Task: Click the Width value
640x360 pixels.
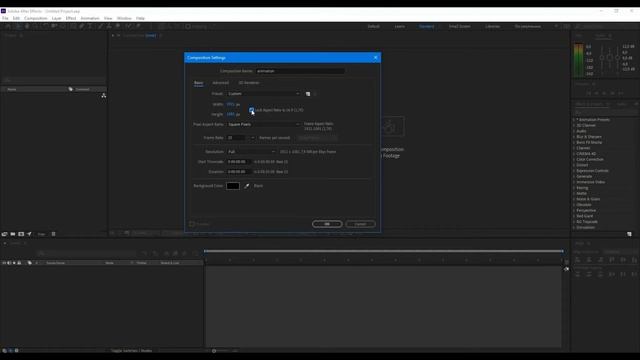Action: click(x=231, y=104)
